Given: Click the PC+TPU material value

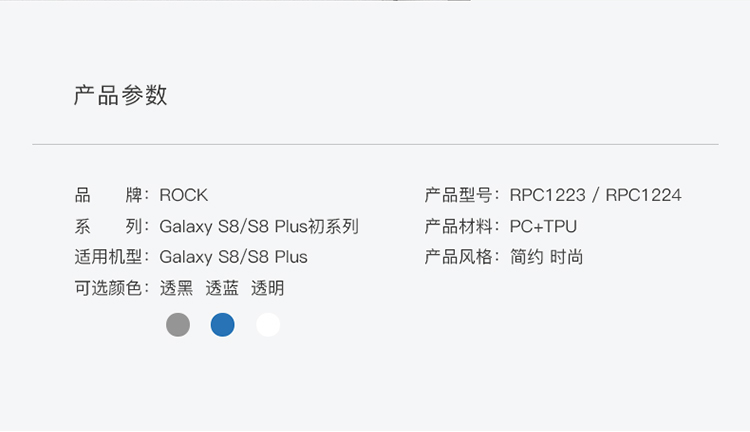Looking at the screenshot, I should 543,226.
